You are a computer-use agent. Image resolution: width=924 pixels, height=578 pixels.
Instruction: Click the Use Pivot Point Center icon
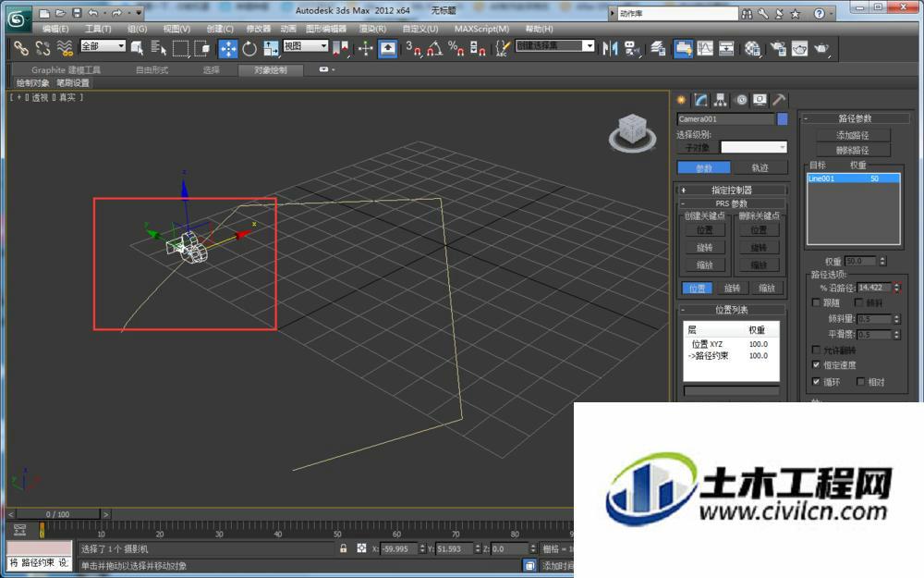coord(341,48)
